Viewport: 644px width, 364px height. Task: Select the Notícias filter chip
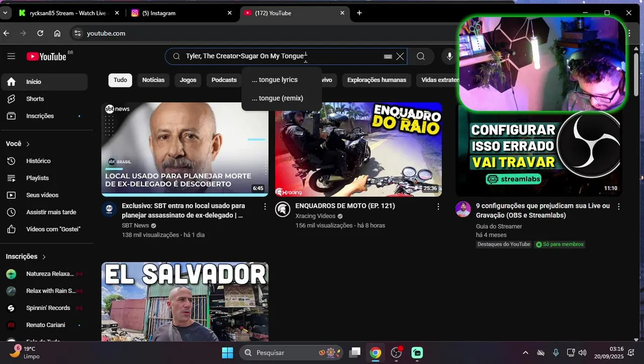pos(153,80)
